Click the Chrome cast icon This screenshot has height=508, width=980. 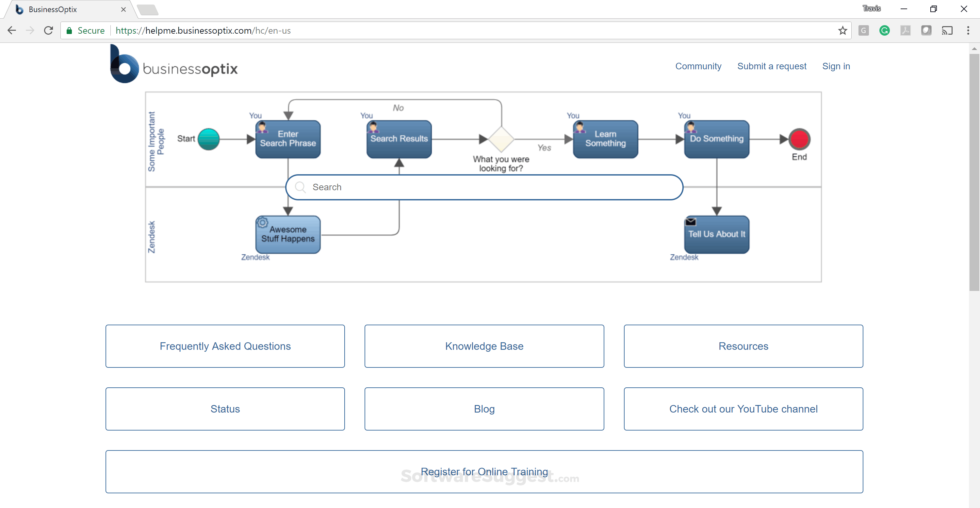[948, 30]
